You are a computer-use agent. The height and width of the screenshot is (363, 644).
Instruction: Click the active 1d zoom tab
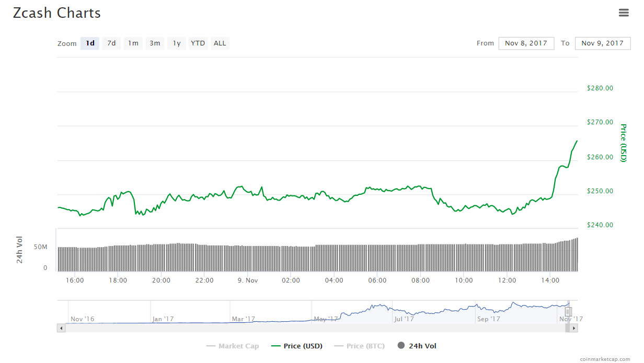[89, 43]
